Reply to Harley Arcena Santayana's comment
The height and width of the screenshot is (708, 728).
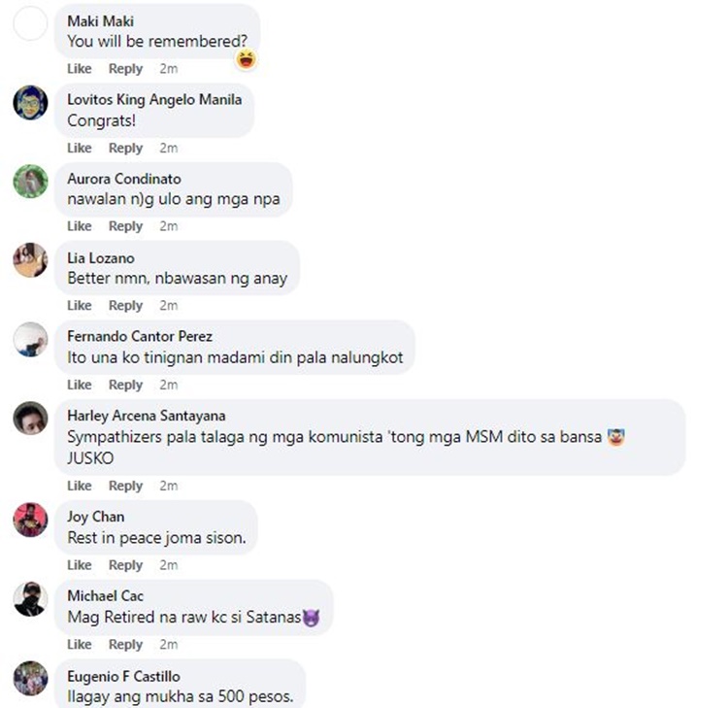pyautogui.click(x=125, y=486)
